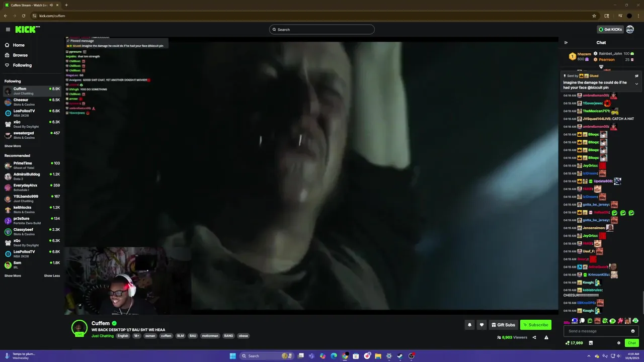This screenshot has width=644, height=362.
Task: Open Cheesur channel in Following list
Action: tap(32, 102)
